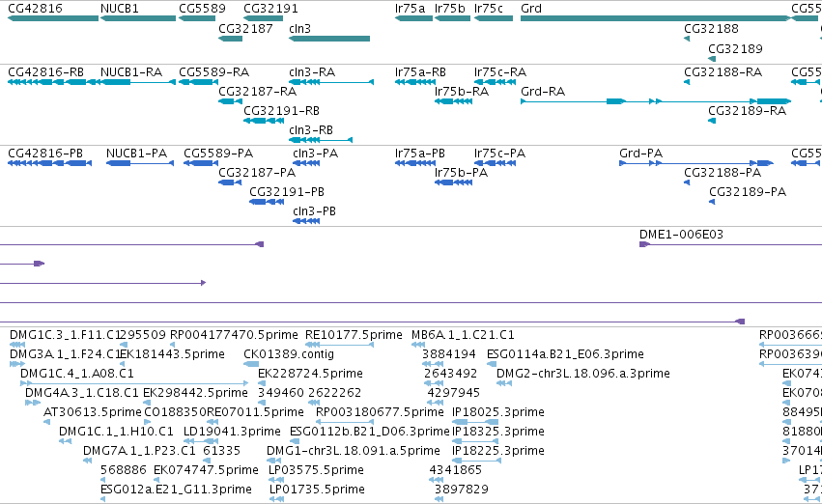Select protein CG32189-PA
Screen dimensions: 822x504
pos(712,202)
